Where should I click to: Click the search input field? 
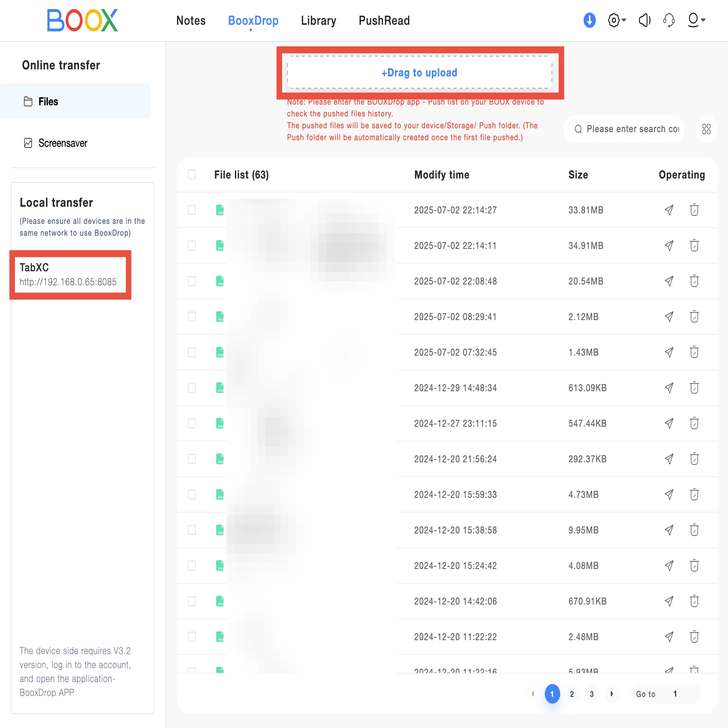pos(624,129)
